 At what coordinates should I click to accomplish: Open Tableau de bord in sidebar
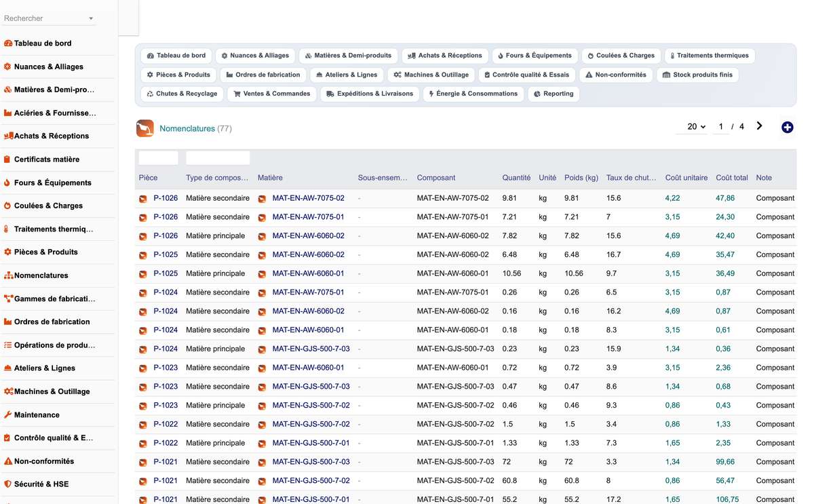click(43, 43)
